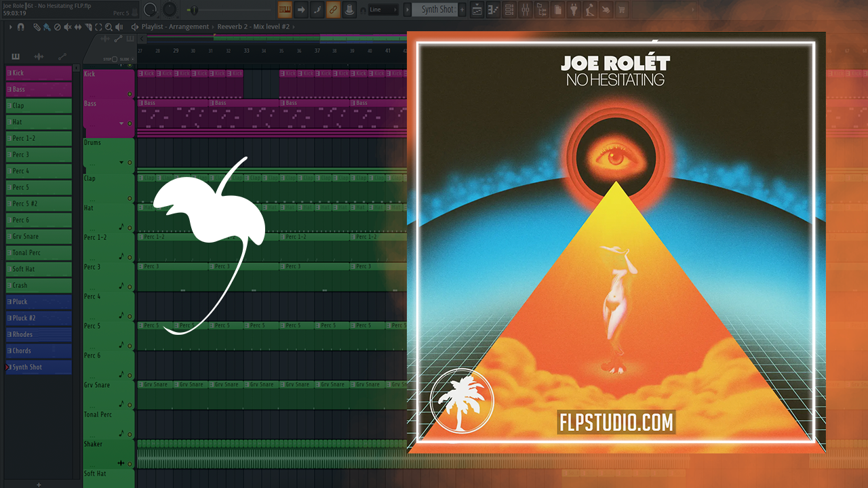Toggle the Step edit checkbox
The width and height of the screenshot is (868, 488).
[x=114, y=59]
